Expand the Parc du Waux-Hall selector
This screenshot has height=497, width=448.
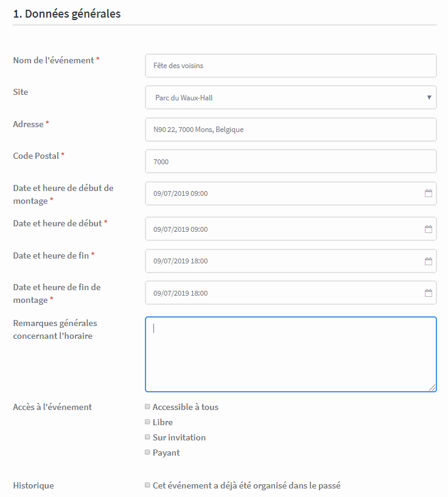[291, 97]
